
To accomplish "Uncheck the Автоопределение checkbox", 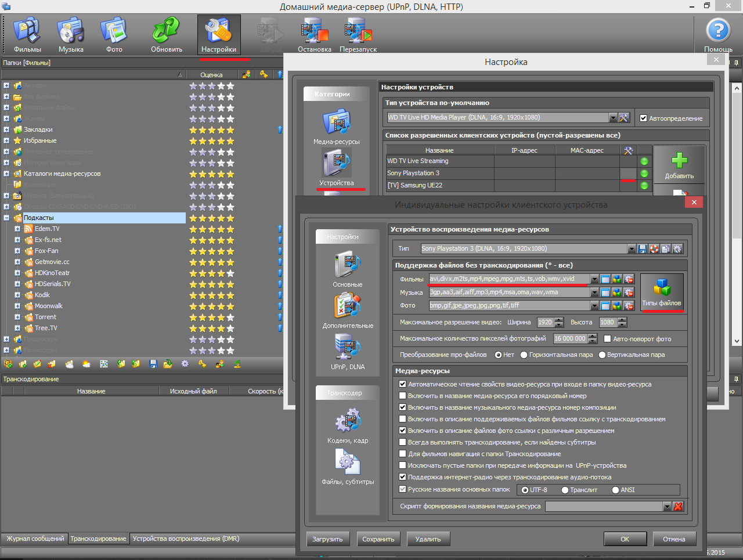I will point(643,118).
